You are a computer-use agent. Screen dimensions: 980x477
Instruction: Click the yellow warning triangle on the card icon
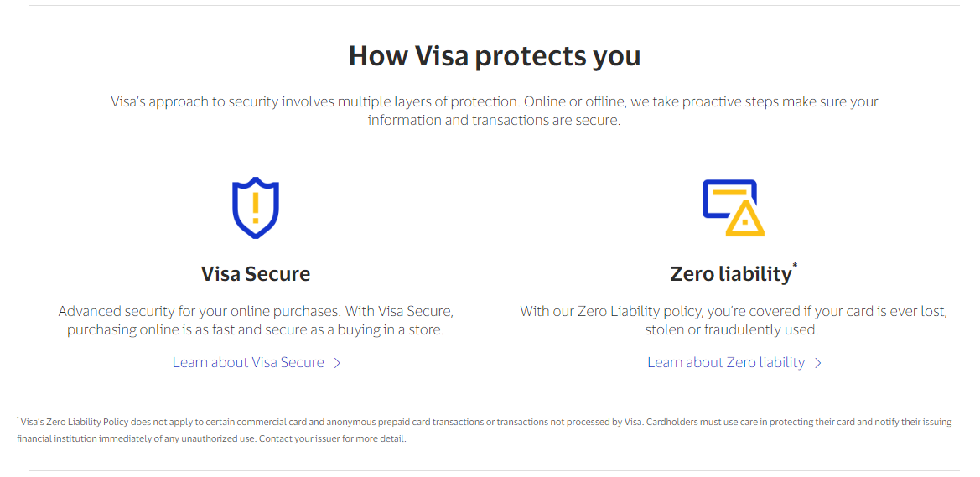[x=745, y=219]
